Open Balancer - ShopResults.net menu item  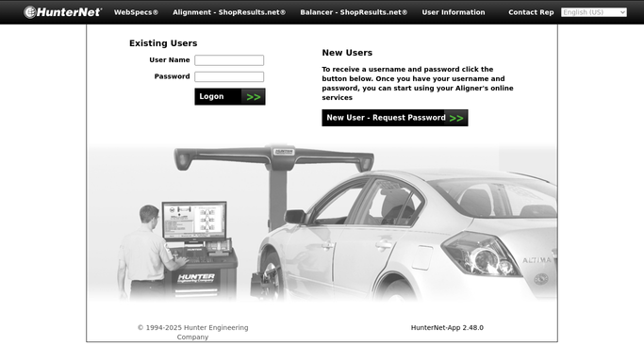[x=354, y=12]
